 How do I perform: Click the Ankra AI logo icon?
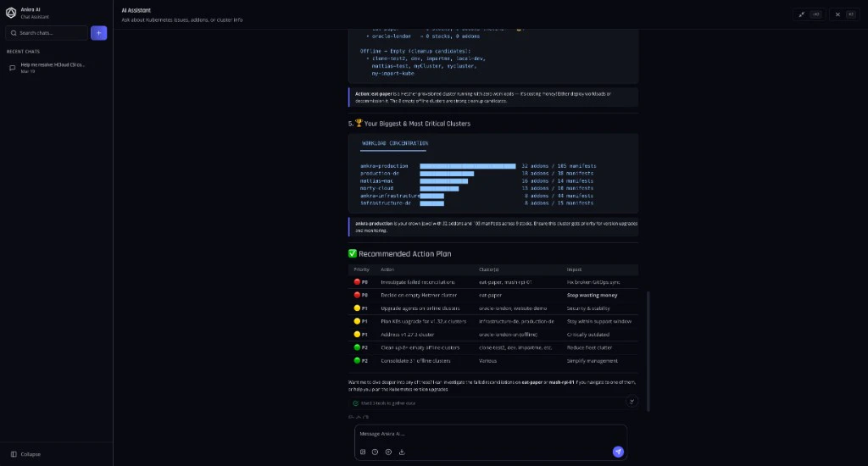click(10, 13)
